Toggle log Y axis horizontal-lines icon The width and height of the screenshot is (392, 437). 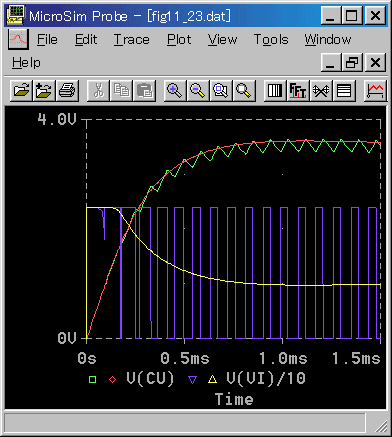point(344,90)
